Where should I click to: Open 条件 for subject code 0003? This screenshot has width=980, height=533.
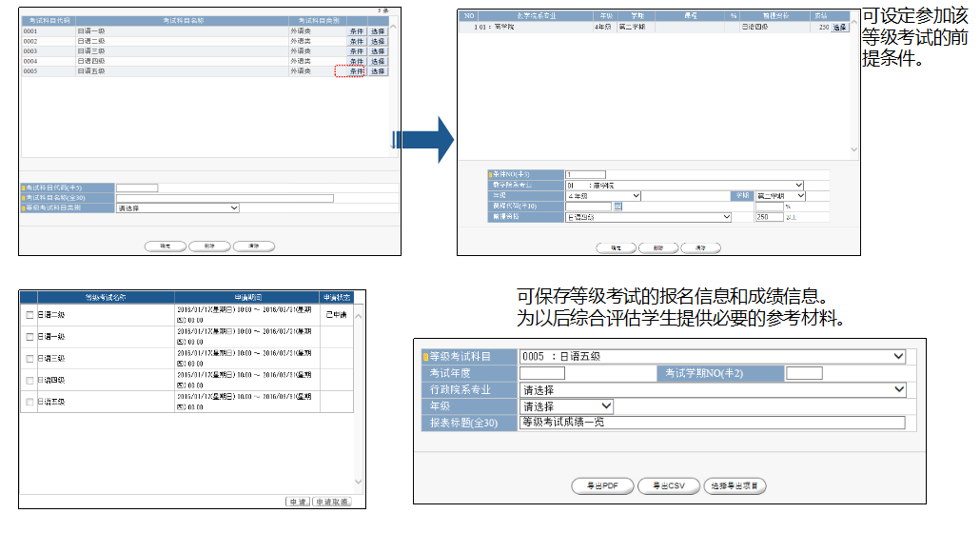pos(356,51)
